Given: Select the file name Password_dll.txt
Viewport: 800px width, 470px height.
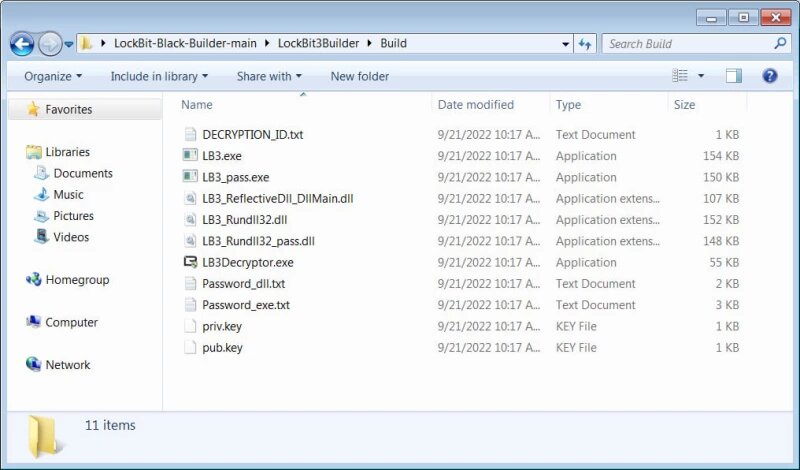Looking at the screenshot, I should pos(243,284).
